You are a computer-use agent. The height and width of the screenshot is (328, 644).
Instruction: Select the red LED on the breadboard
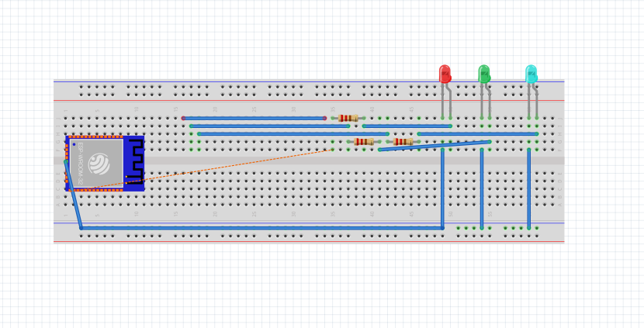tap(445, 74)
